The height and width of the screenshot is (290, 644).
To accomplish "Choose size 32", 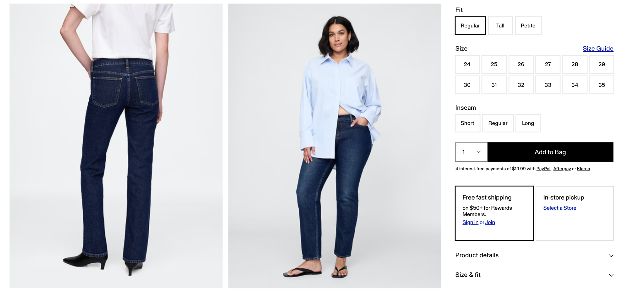I will click(x=521, y=85).
